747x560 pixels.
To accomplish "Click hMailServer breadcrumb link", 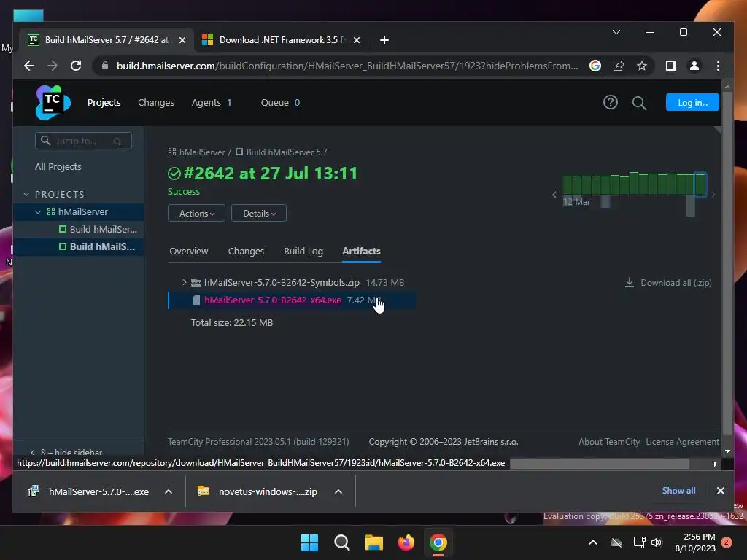I will tap(202, 152).
